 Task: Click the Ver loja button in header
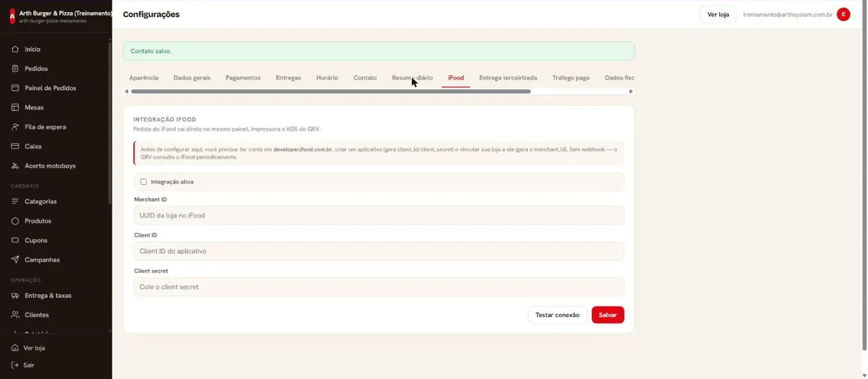718,14
